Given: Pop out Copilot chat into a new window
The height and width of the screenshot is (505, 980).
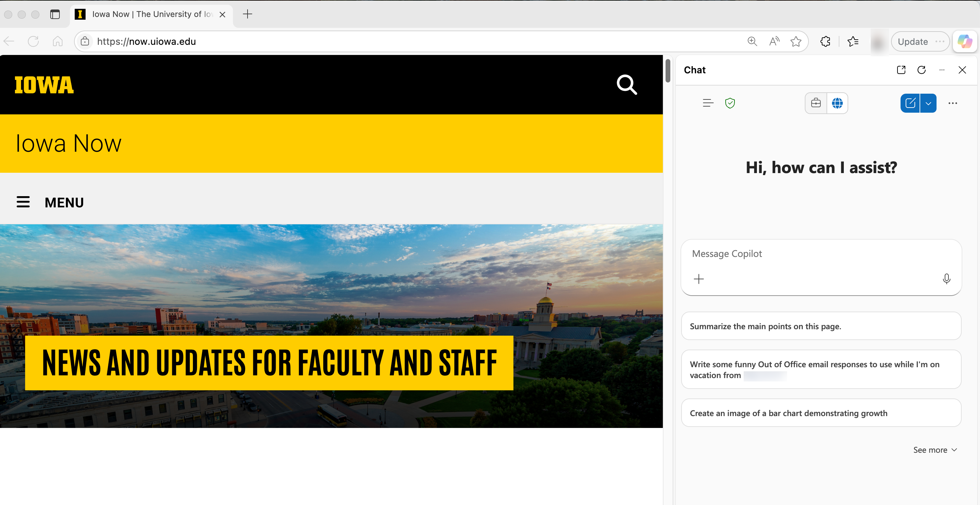Looking at the screenshot, I should pos(901,70).
